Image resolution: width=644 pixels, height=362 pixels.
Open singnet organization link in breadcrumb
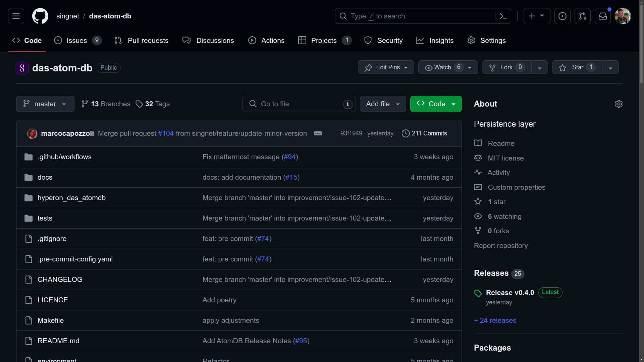pyautogui.click(x=68, y=16)
